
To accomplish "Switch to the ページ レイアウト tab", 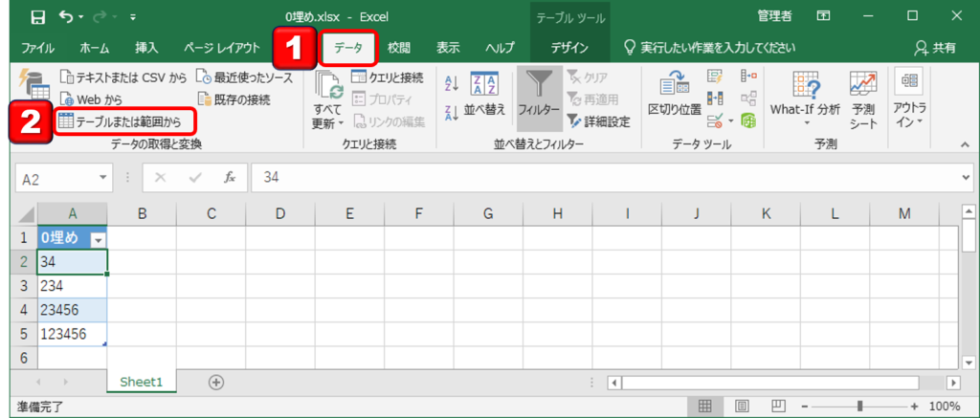I will (x=222, y=48).
